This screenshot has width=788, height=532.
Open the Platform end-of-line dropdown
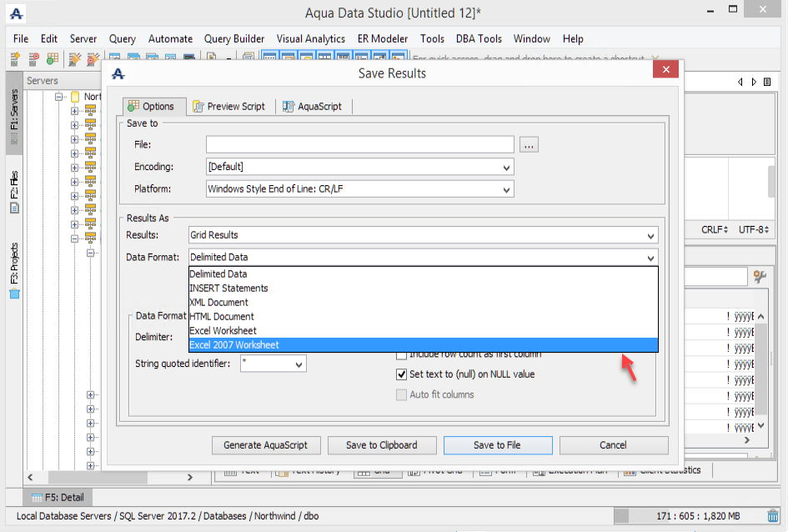(359, 188)
